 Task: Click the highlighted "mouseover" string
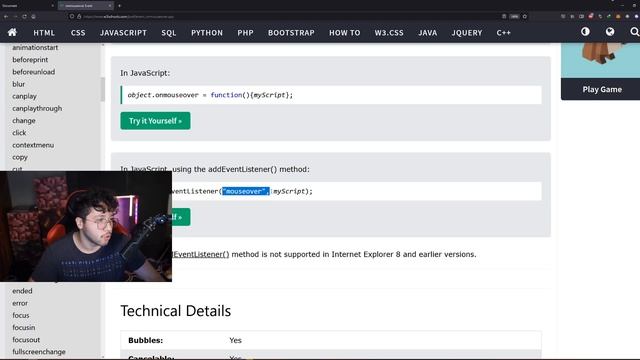point(246,191)
